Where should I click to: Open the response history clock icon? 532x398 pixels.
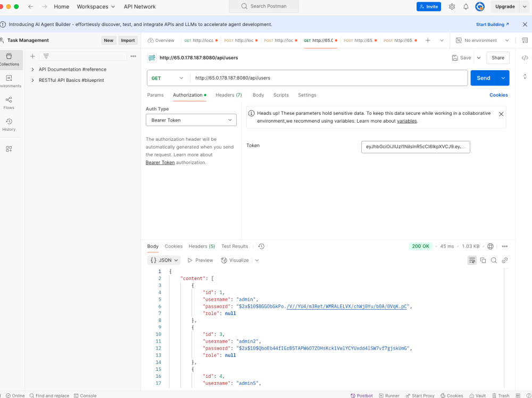click(x=261, y=247)
